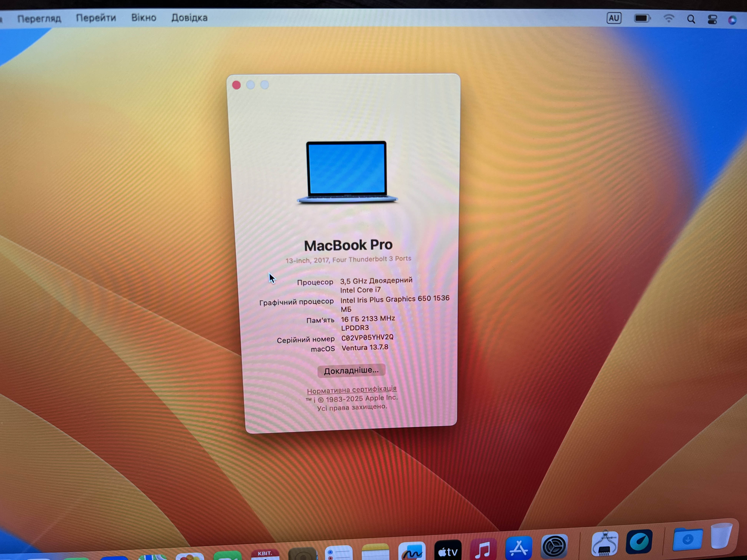Click the Процесор label
This screenshot has height=560, width=747.
(x=315, y=282)
